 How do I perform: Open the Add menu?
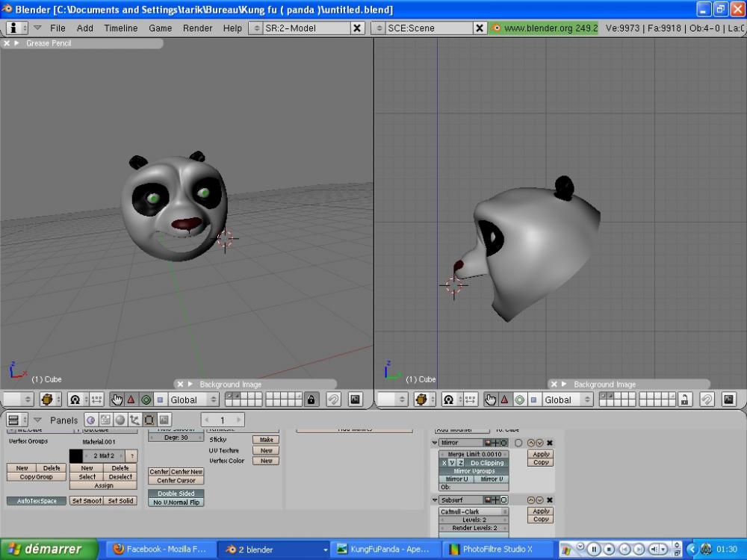click(x=85, y=28)
